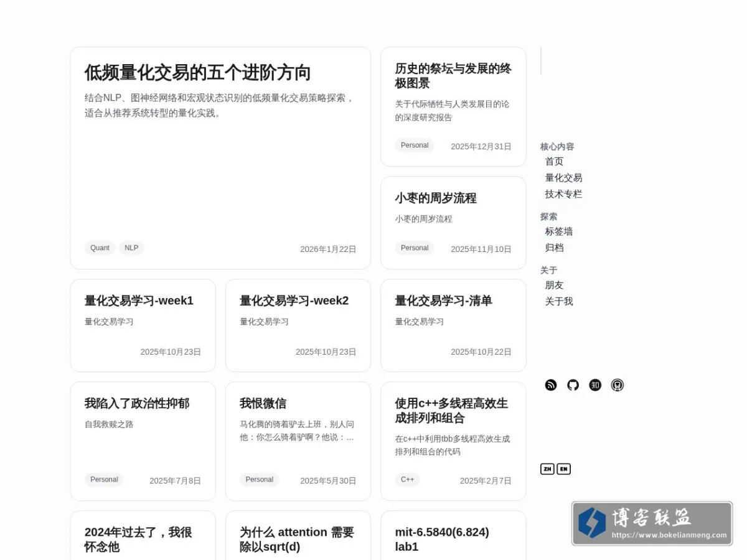Open post 我陷入了政治性抑郁
The image size is (747, 560).
click(137, 403)
